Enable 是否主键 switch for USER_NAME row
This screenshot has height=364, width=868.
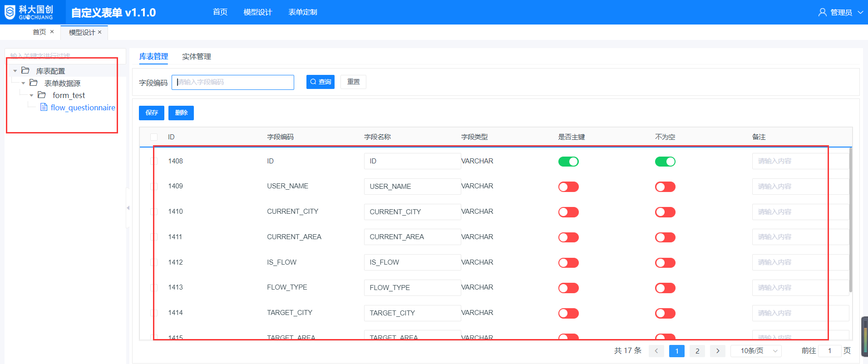point(568,187)
